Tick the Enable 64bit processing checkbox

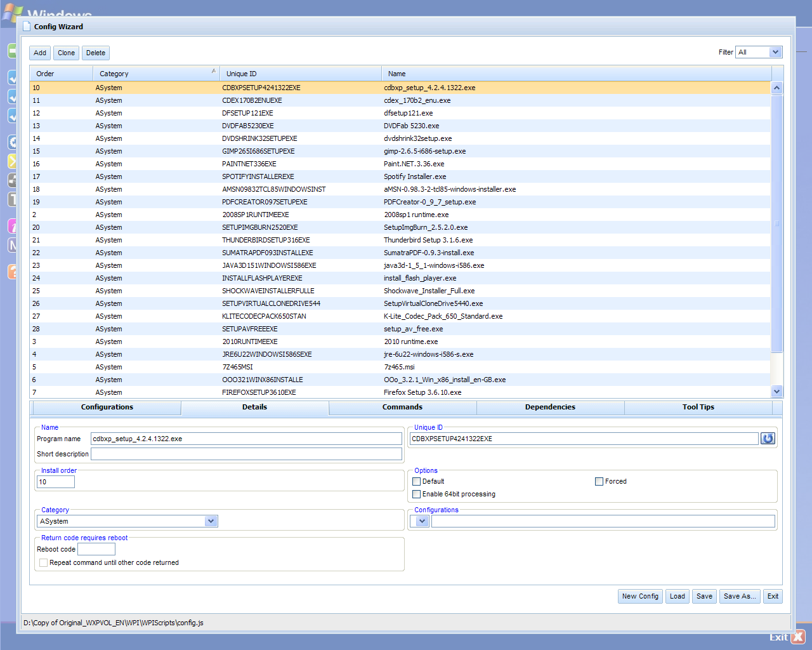click(417, 494)
